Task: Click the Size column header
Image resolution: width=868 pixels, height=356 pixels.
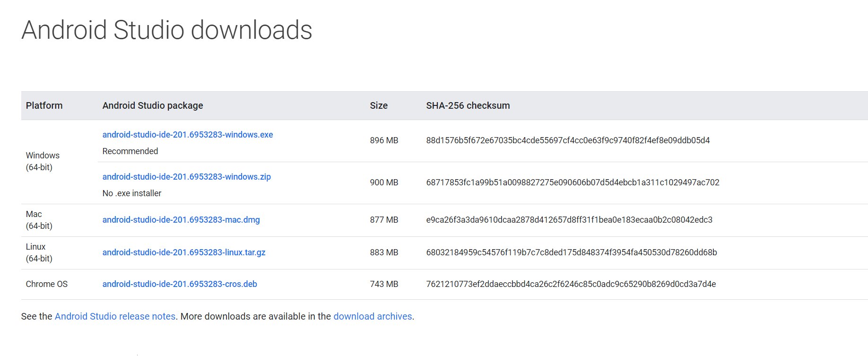Action: pos(379,105)
